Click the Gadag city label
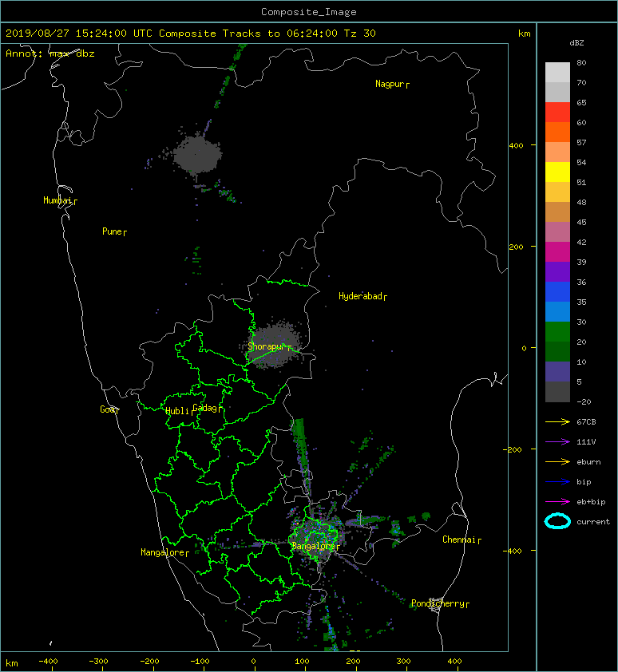618x672 pixels. (x=205, y=408)
